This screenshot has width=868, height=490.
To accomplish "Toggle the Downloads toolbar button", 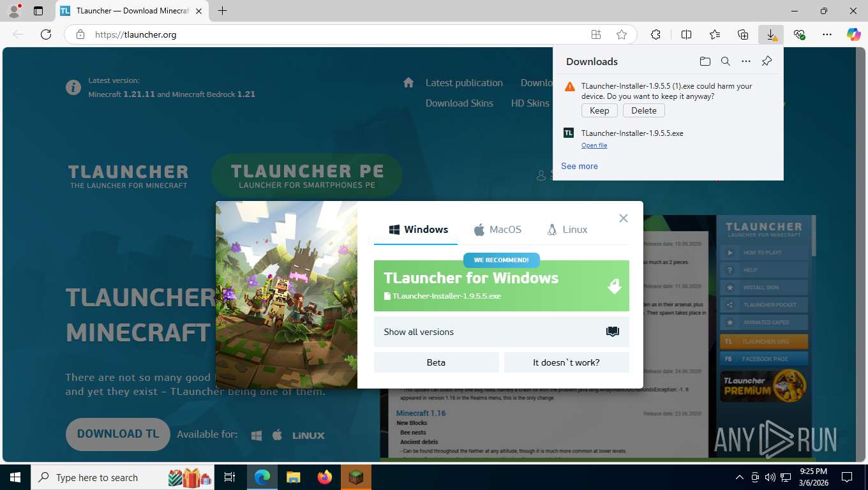I will 771,34.
